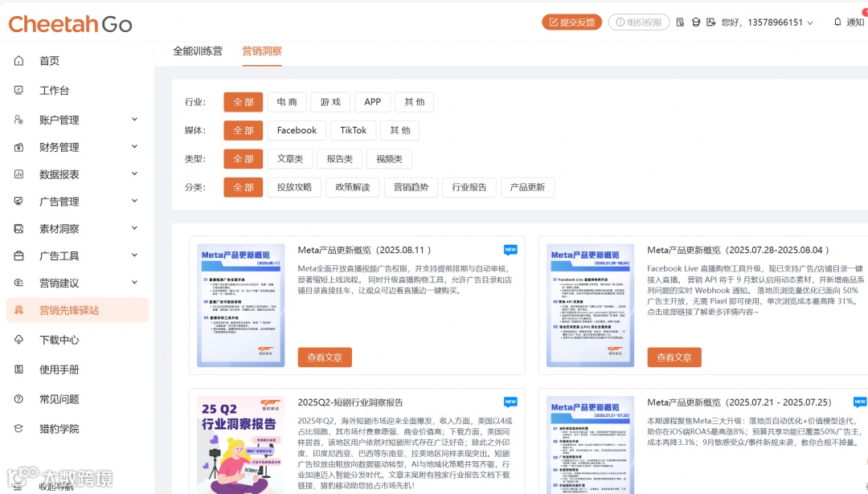Filter type by 视频类
868x494 pixels.
(389, 159)
